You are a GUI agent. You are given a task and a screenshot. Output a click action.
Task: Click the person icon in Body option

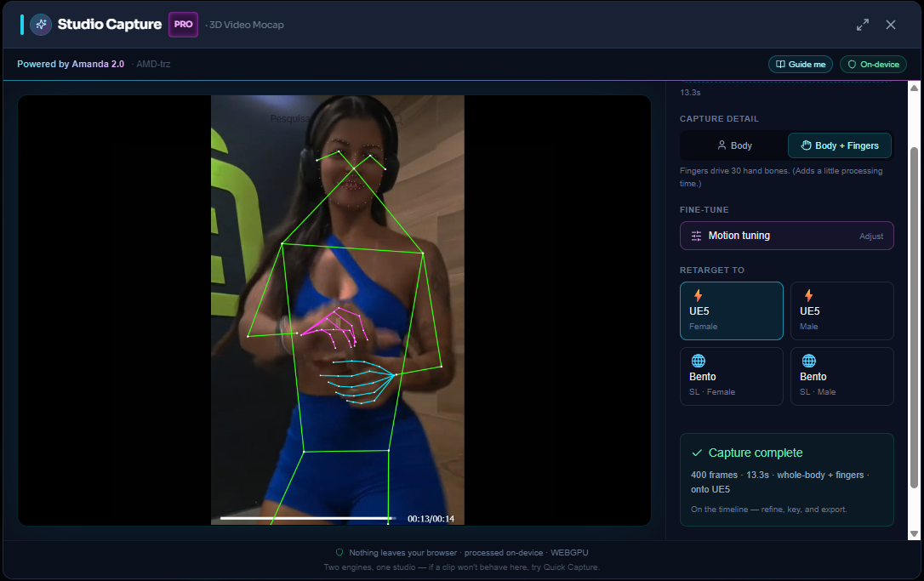pos(722,145)
